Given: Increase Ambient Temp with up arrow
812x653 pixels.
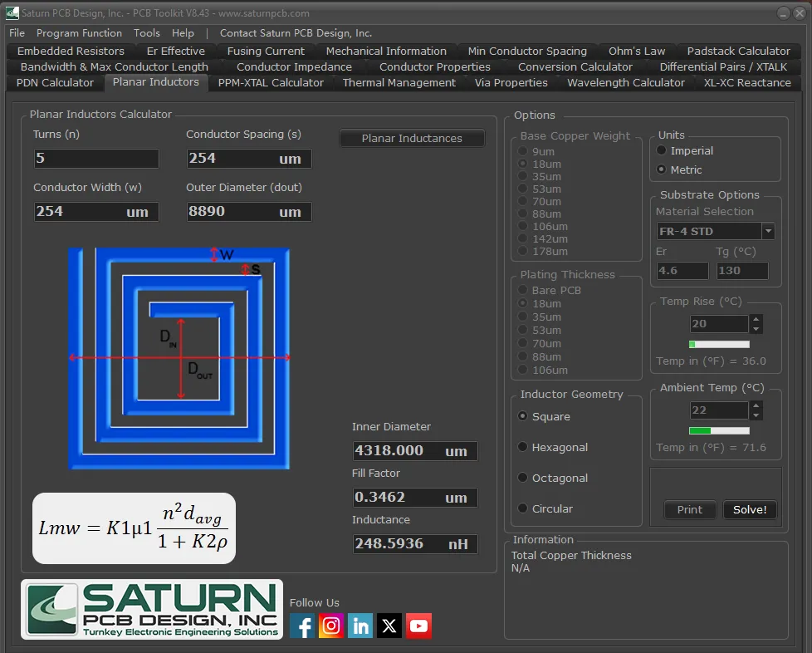Looking at the screenshot, I should click(x=756, y=405).
